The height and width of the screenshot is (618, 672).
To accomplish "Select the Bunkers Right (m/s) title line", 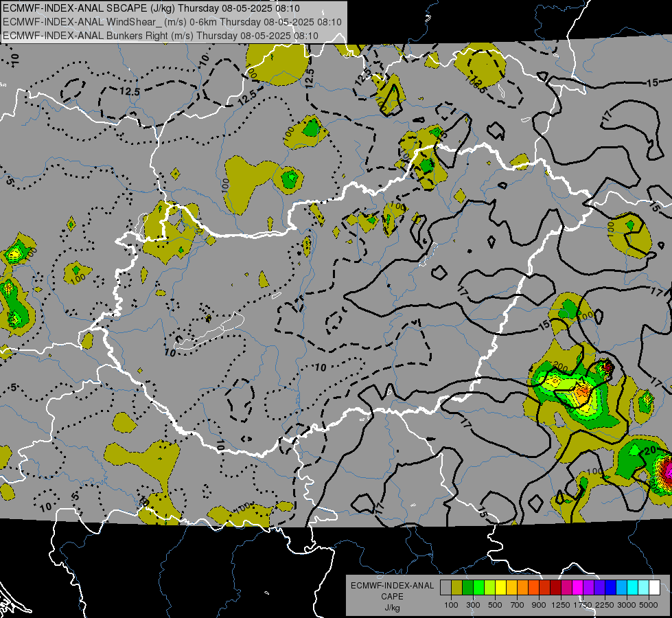I will pos(161,36).
